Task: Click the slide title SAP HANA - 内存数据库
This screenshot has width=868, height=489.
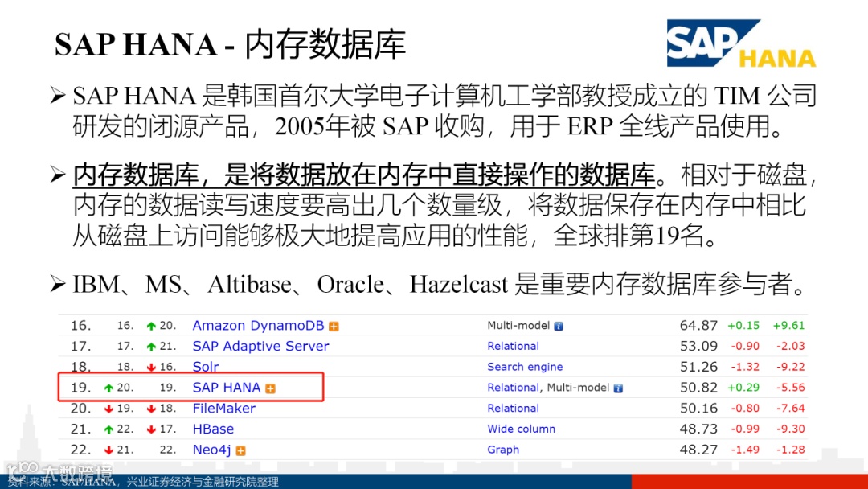Action: [x=231, y=44]
